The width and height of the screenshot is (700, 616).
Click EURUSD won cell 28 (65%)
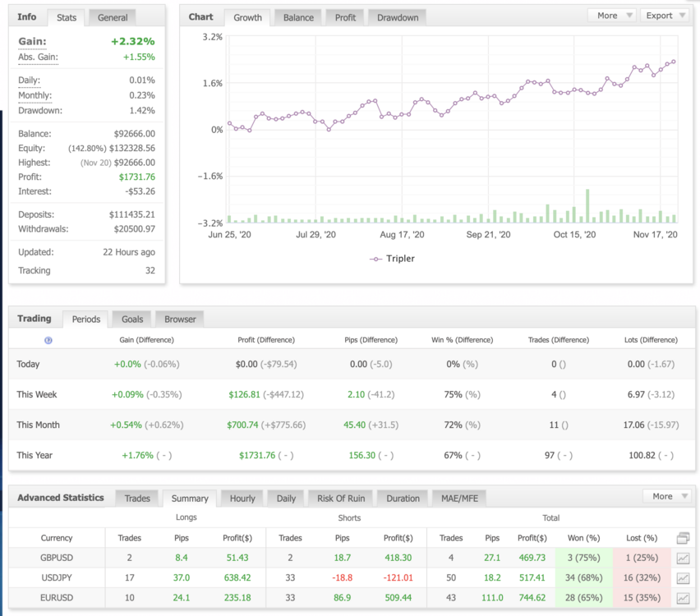coord(583,598)
